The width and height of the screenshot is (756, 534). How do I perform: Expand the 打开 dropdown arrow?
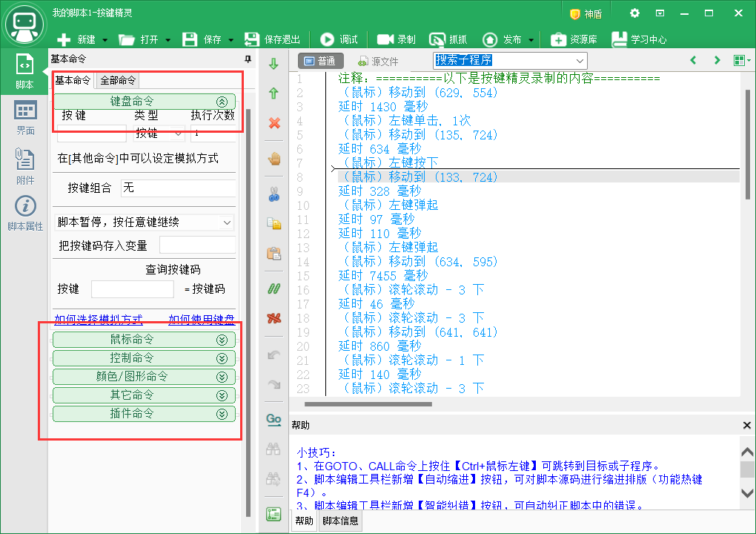click(x=168, y=40)
